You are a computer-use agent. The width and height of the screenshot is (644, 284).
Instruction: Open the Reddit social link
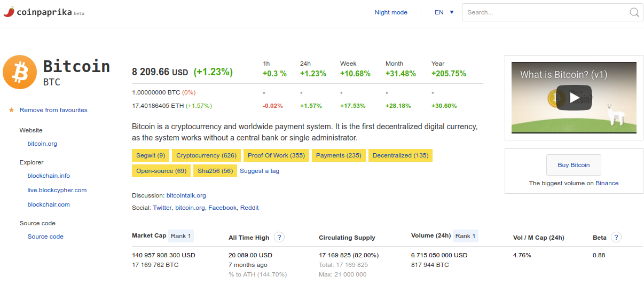pyautogui.click(x=249, y=208)
